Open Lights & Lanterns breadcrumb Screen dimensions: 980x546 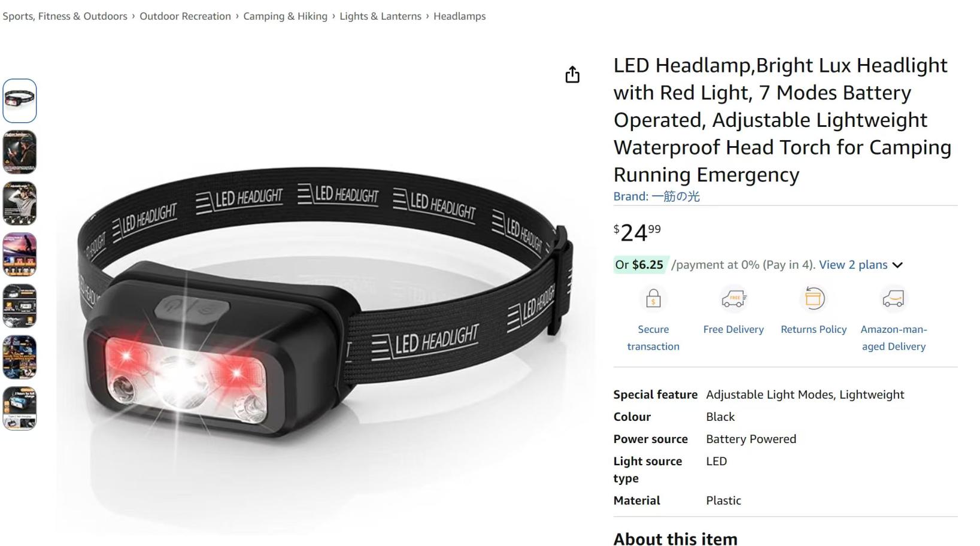pyautogui.click(x=380, y=16)
